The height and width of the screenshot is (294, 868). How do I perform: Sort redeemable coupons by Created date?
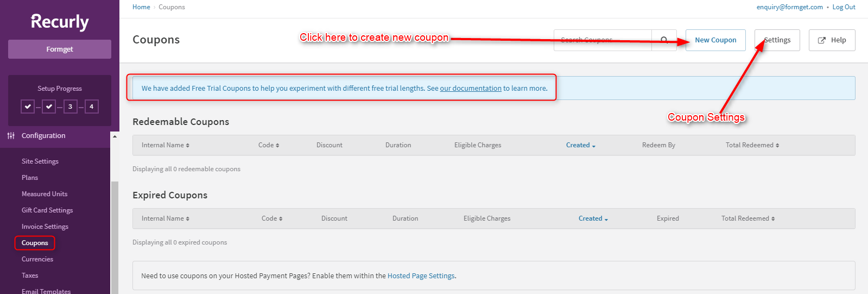580,145
